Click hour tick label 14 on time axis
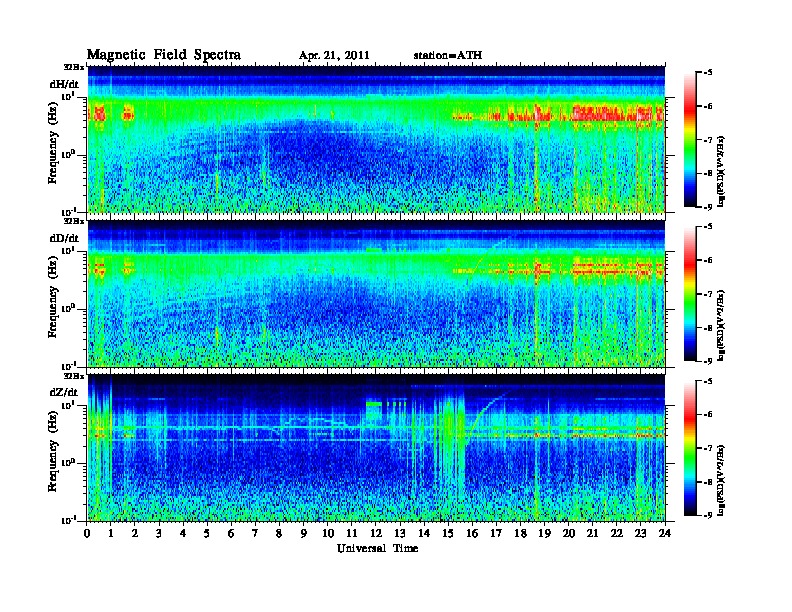The image size is (792, 612). (424, 534)
